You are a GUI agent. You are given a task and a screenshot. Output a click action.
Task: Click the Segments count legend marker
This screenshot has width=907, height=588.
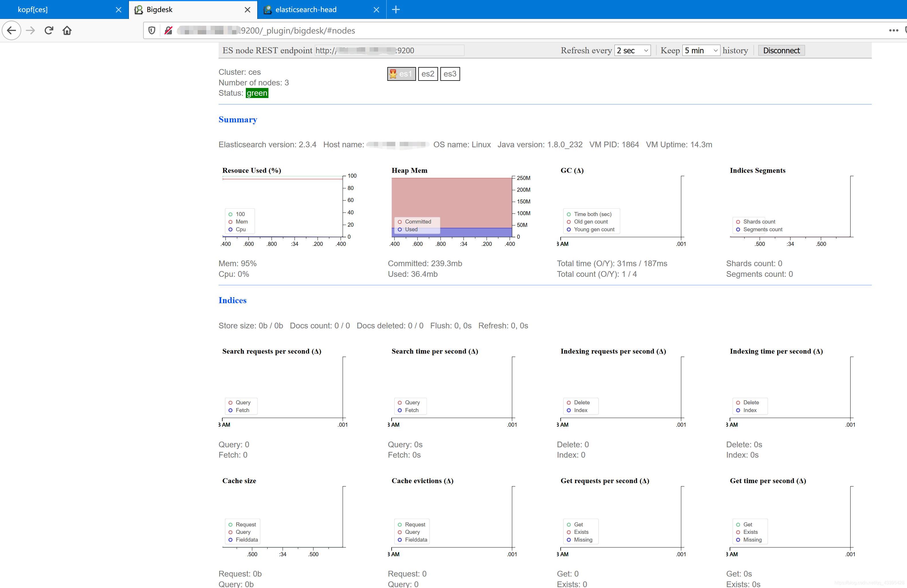tap(738, 230)
